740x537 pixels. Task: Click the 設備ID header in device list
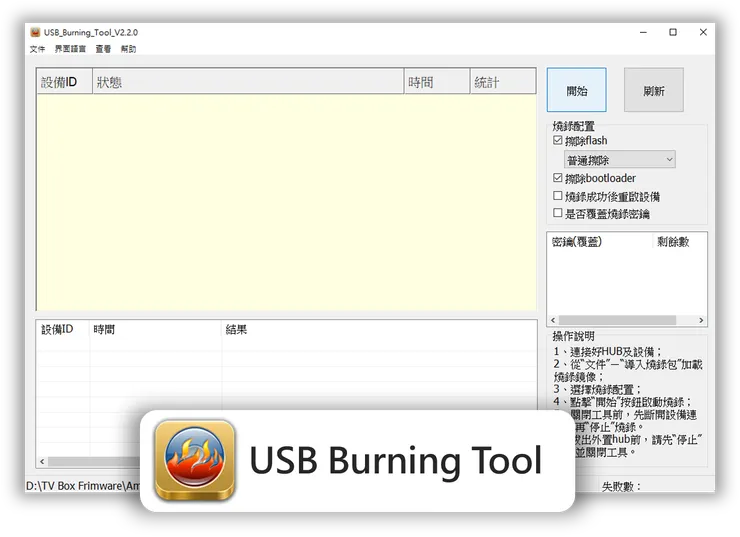(65, 82)
